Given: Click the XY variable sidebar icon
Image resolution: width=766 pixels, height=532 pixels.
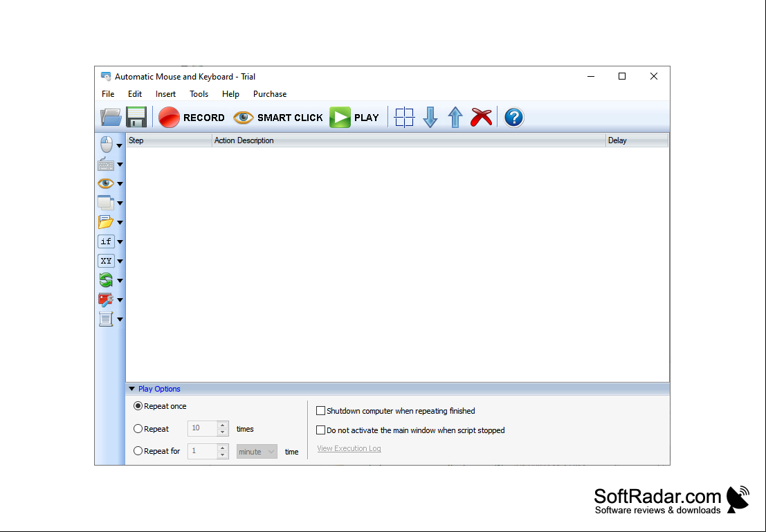Looking at the screenshot, I should 106,261.
